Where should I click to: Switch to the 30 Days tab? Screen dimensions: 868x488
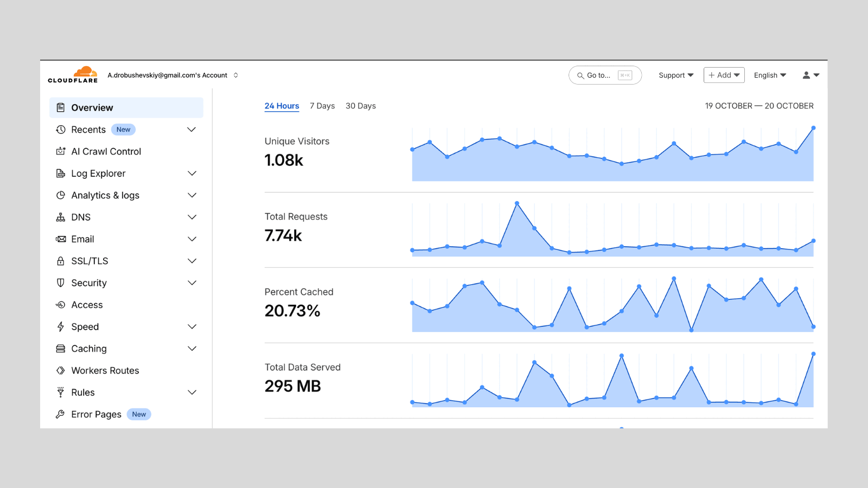[361, 106]
